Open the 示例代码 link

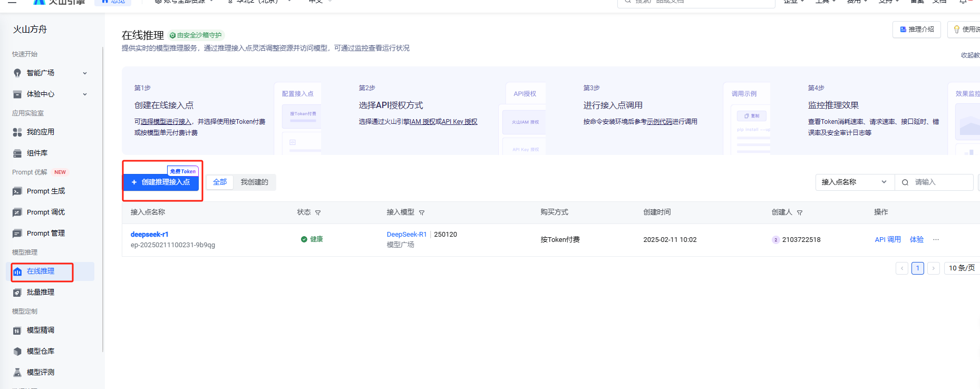(x=659, y=122)
